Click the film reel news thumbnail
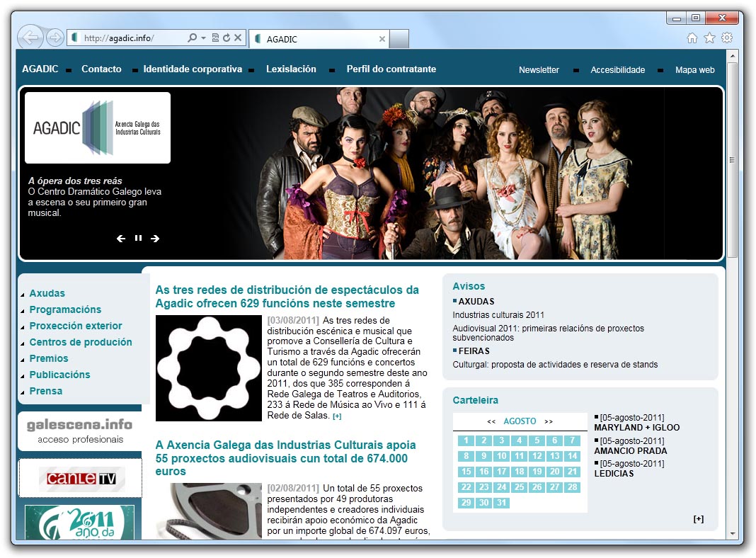Screen dimensions: 756x558 [x=208, y=511]
